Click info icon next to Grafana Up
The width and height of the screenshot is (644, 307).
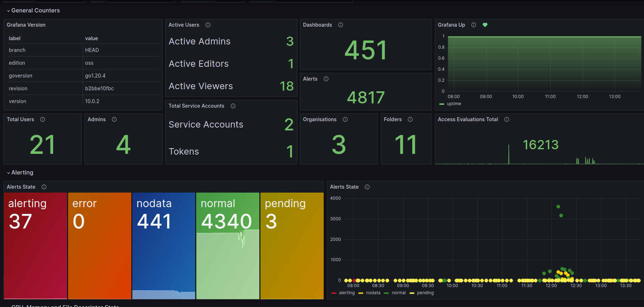(x=474, y=25)
